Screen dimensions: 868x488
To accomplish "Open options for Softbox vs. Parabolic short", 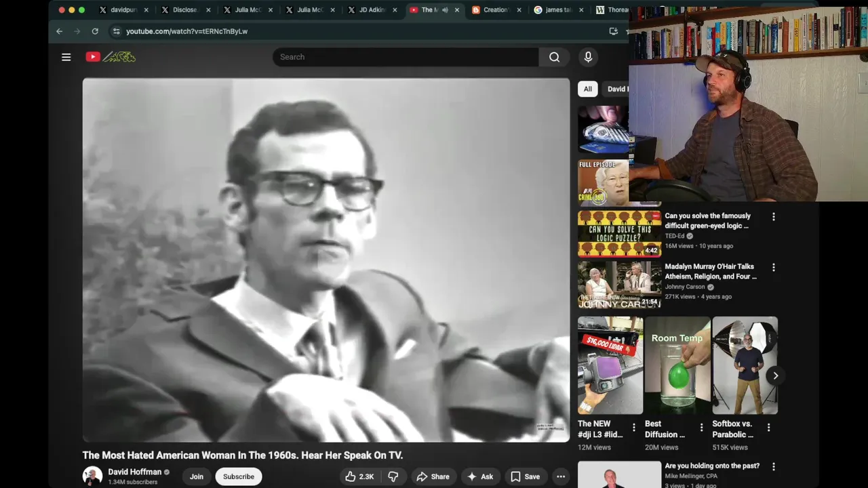I will pos(768,428).
